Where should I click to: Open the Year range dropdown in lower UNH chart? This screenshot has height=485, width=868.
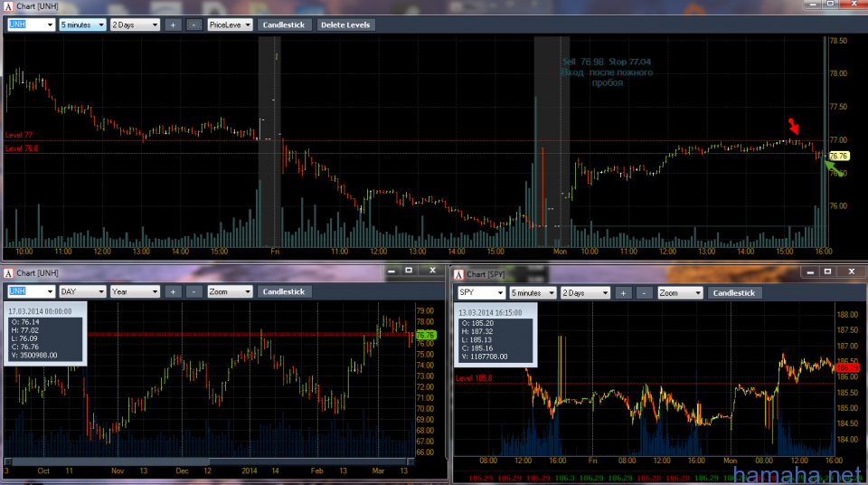[135, 291]
